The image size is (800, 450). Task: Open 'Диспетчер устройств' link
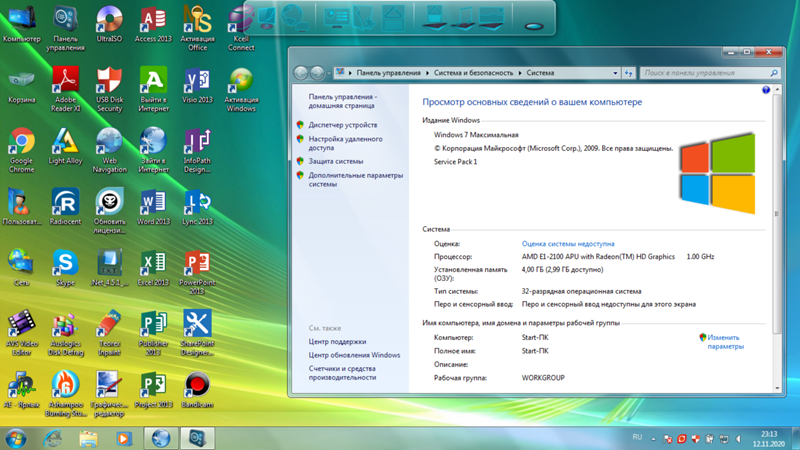click(343, 125)
